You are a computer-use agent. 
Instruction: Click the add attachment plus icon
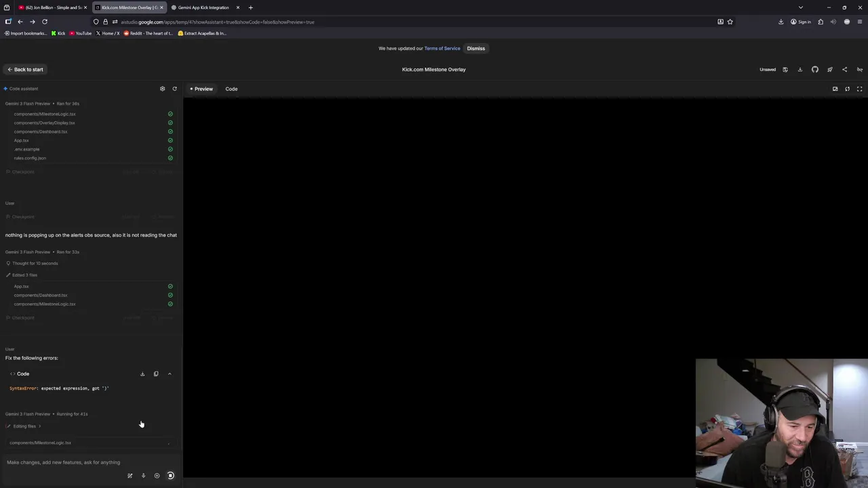click(157, 476)
